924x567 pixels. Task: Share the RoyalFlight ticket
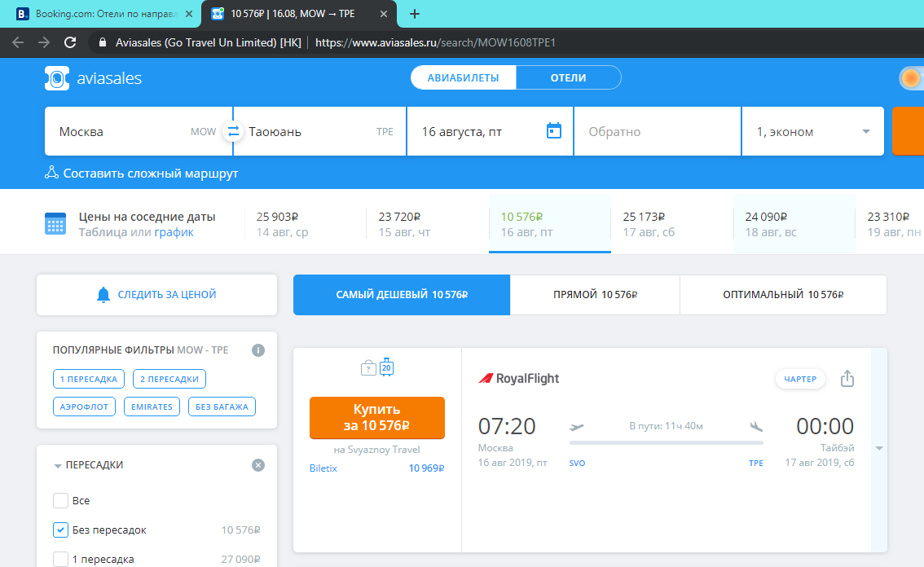click(x=847, y=378)
